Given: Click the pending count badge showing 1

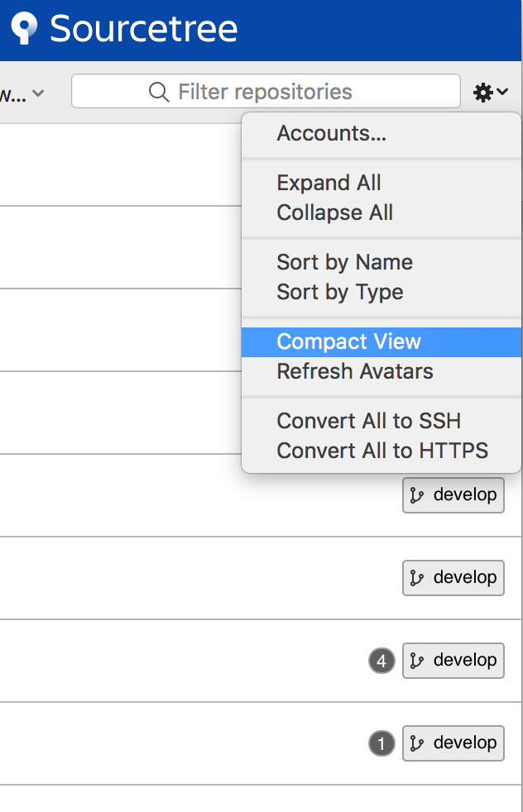Looking at the screenshot, I should (381, 744).
